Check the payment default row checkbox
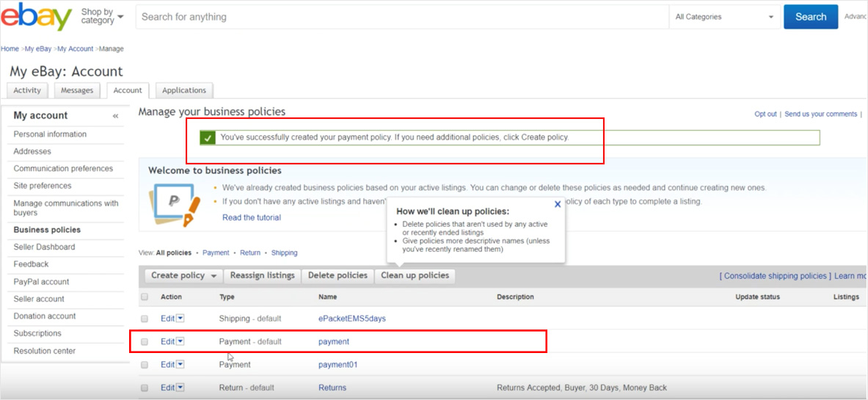This screenshot has width=868, height=400. coord(145,342)
